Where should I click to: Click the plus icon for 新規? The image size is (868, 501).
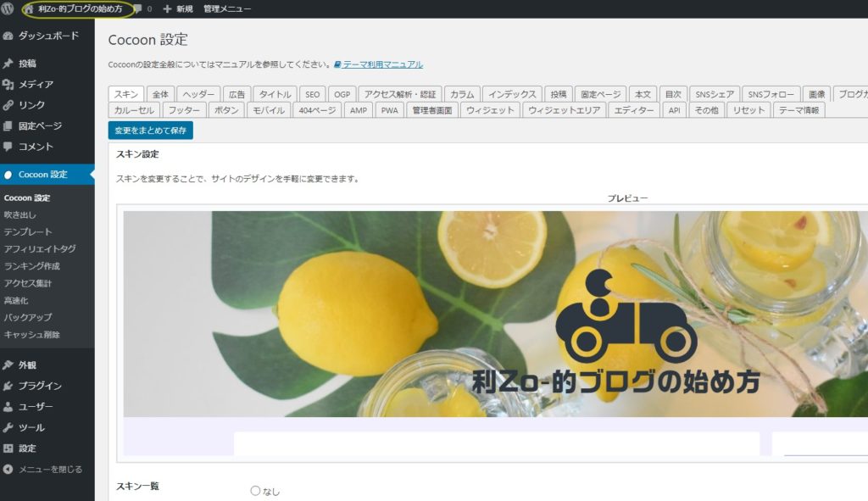click(x=167, y=9)
